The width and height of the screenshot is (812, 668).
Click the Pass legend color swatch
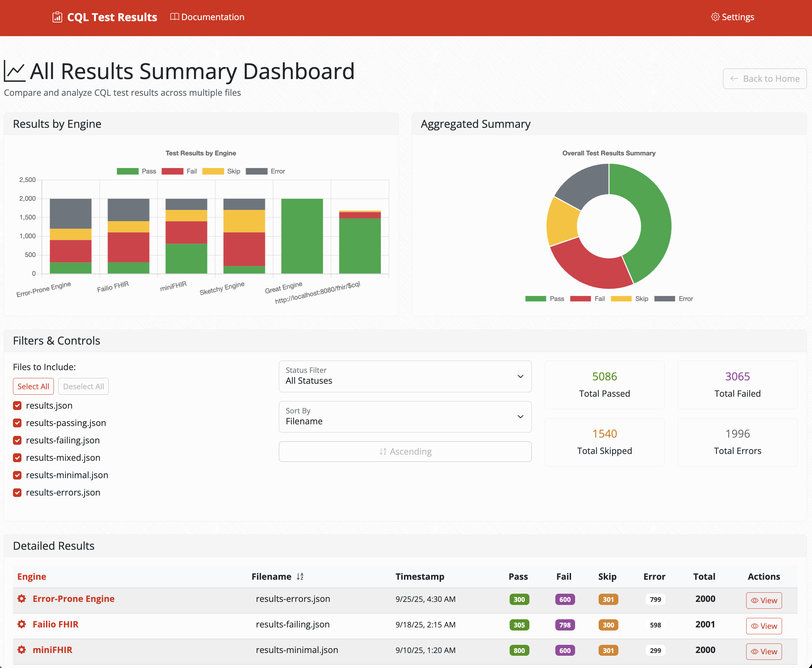pos(127,171)
